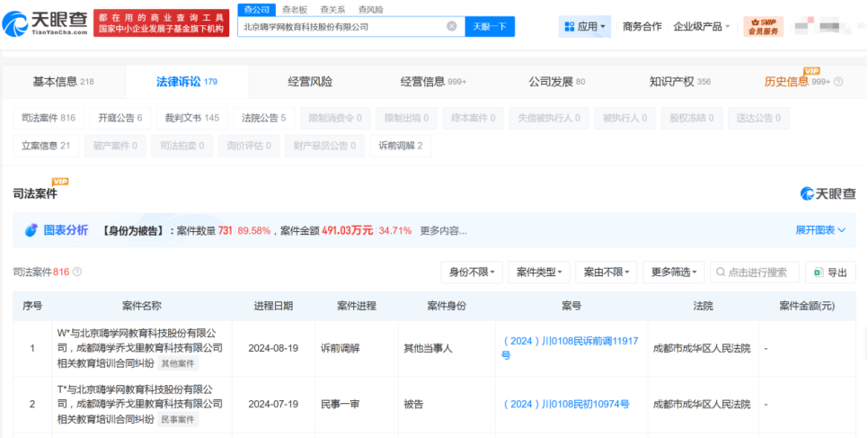
Task: Clear the search box with X icon
Action: 451,27
